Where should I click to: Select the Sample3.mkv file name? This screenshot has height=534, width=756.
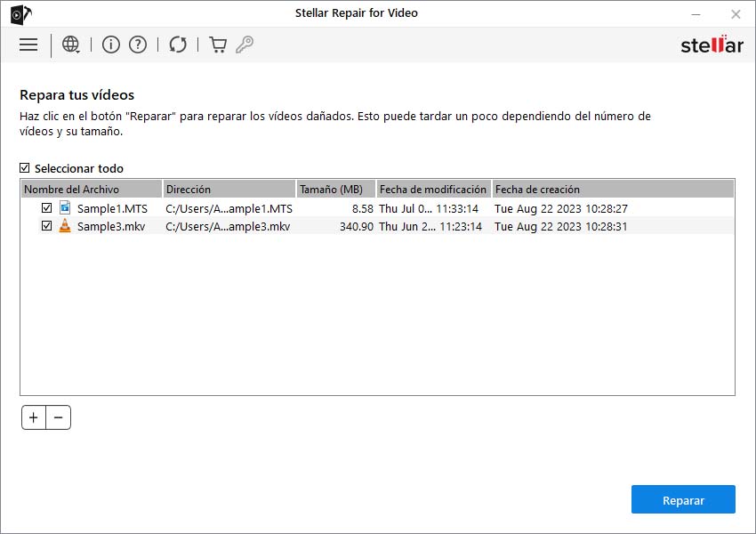point(111,226)
